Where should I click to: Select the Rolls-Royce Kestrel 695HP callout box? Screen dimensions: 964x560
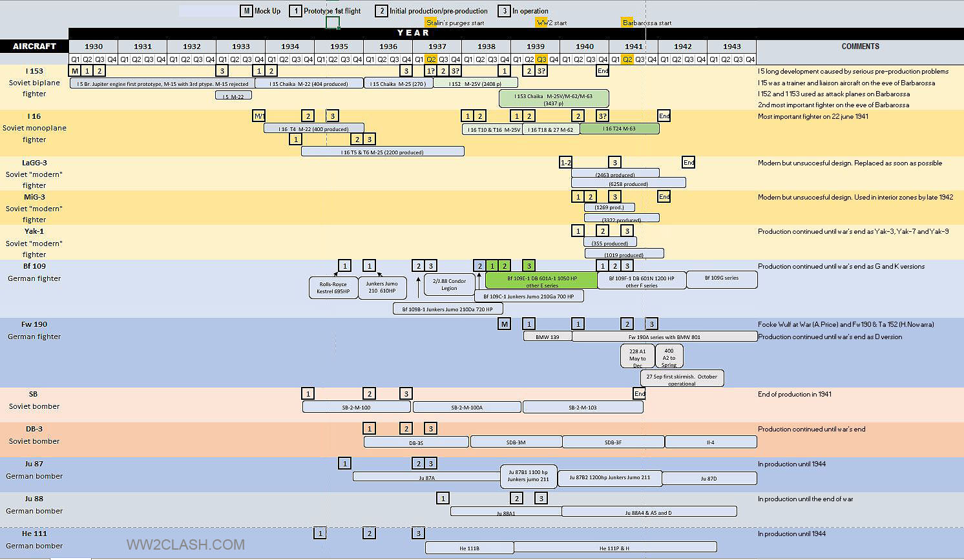pos(333,287)
